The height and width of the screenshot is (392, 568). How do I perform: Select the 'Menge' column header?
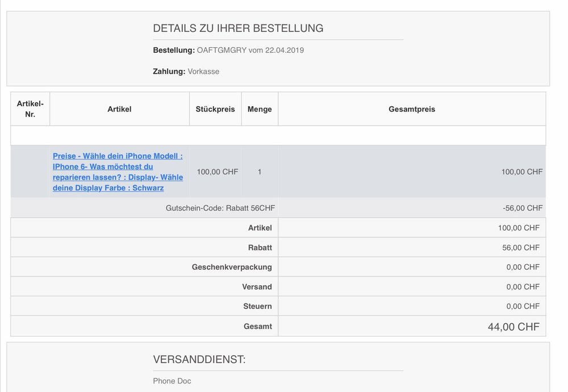260,109
